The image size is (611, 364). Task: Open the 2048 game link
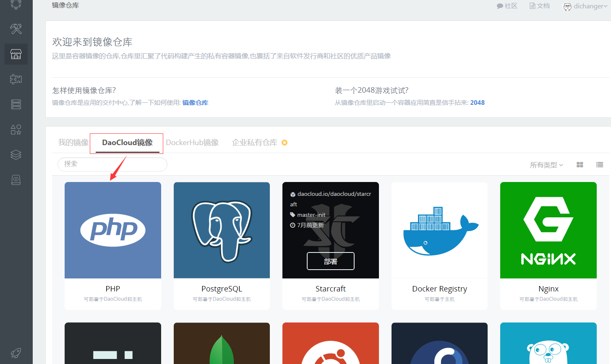point(478,103)
